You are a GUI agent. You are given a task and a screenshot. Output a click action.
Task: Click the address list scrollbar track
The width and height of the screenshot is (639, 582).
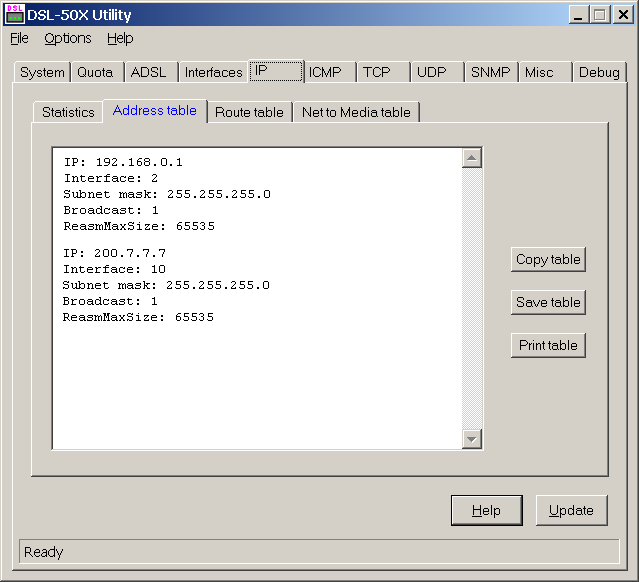tap(472, 298)
